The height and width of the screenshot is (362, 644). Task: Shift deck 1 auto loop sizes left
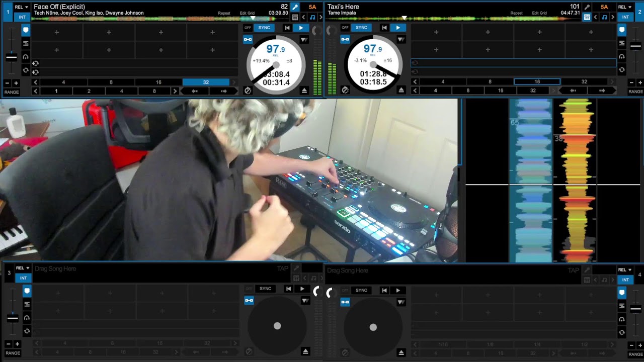pyautogui.click(x=35, y=82)
